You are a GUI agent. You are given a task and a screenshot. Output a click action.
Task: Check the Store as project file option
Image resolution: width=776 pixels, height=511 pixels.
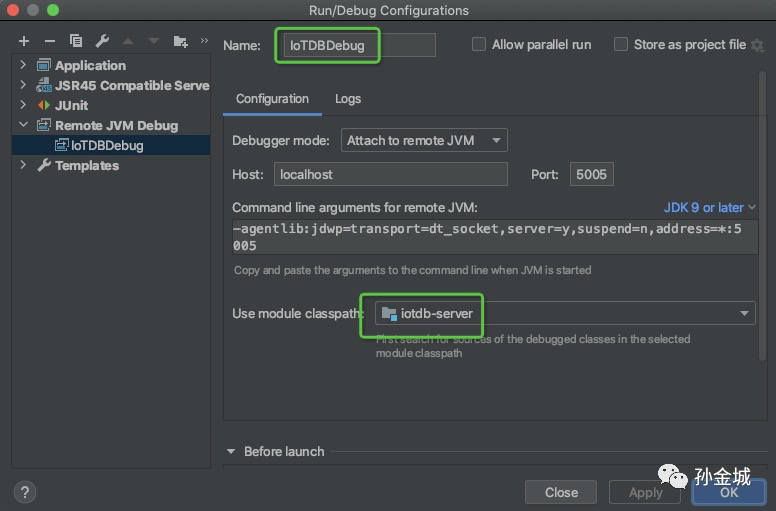(621, 45)
